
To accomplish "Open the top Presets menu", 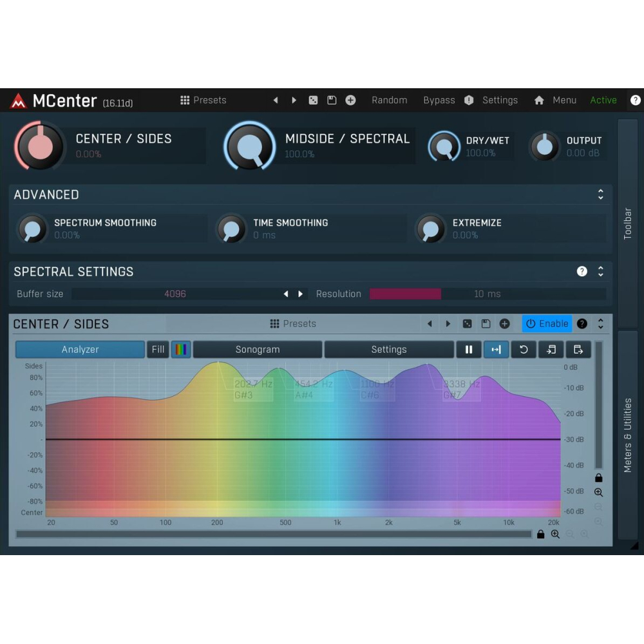I will tap(204, 100).
